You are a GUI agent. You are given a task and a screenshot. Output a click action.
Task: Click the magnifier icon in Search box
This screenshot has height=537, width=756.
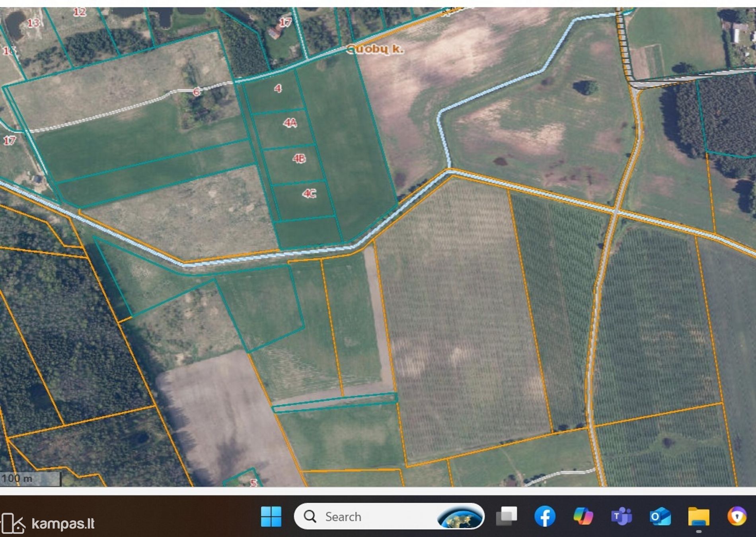coord(310,516)
